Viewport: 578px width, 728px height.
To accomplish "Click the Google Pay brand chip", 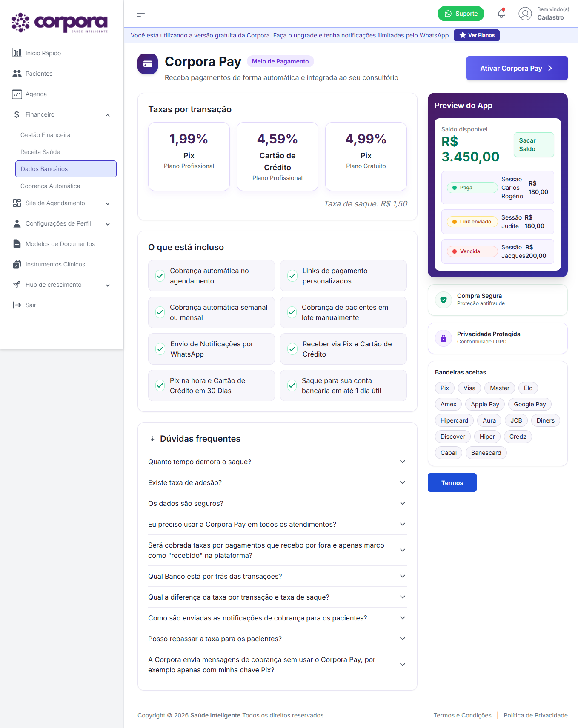I will tap(530, 404).
